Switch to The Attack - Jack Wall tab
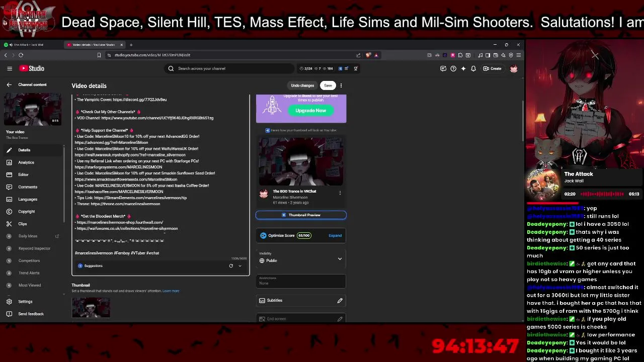This screenshot has height=362, width=644. pyautogui.click(x=31, y=45)
